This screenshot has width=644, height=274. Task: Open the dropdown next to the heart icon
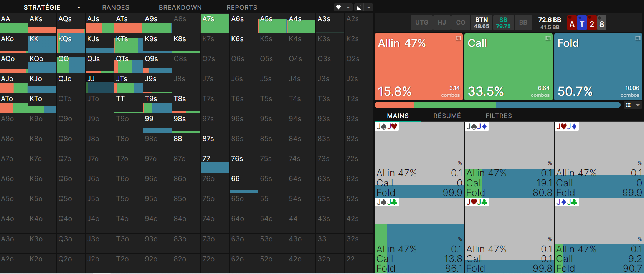pyautogui.click(x=348, y=7)
